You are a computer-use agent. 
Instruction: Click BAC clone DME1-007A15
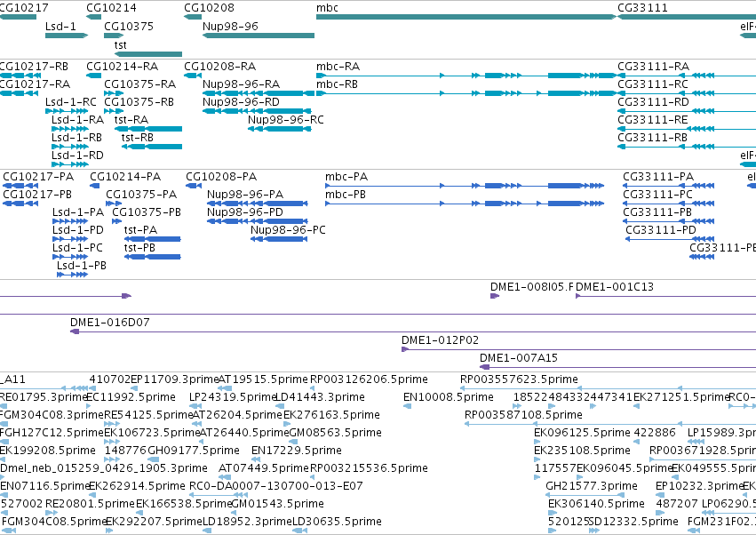pyautogui.click(x=617, y=367)
